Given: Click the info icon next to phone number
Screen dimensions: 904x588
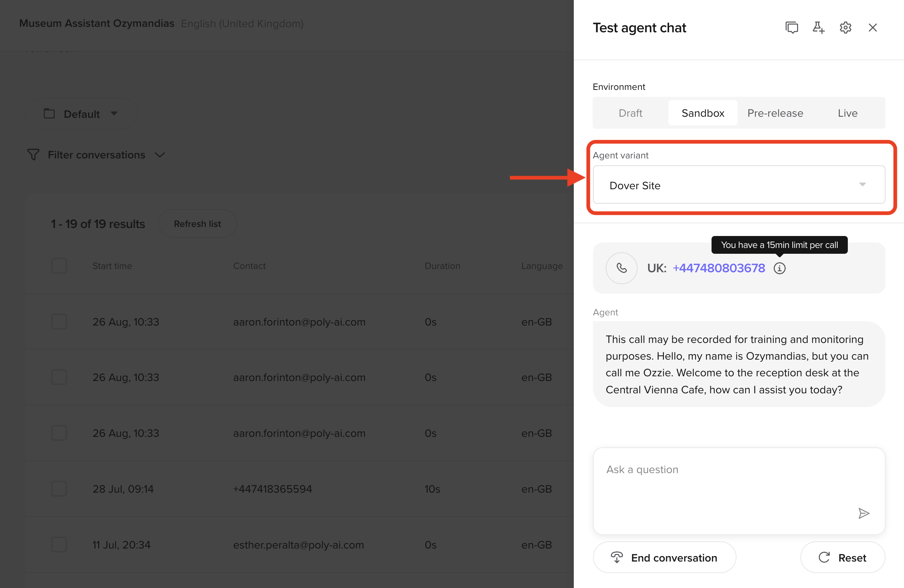Looking at the screenshot, I should 779,268.
